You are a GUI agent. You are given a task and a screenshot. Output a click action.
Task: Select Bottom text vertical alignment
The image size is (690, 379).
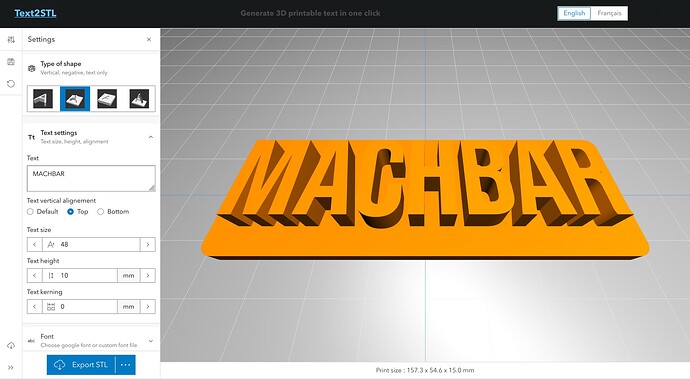[113, 212]
